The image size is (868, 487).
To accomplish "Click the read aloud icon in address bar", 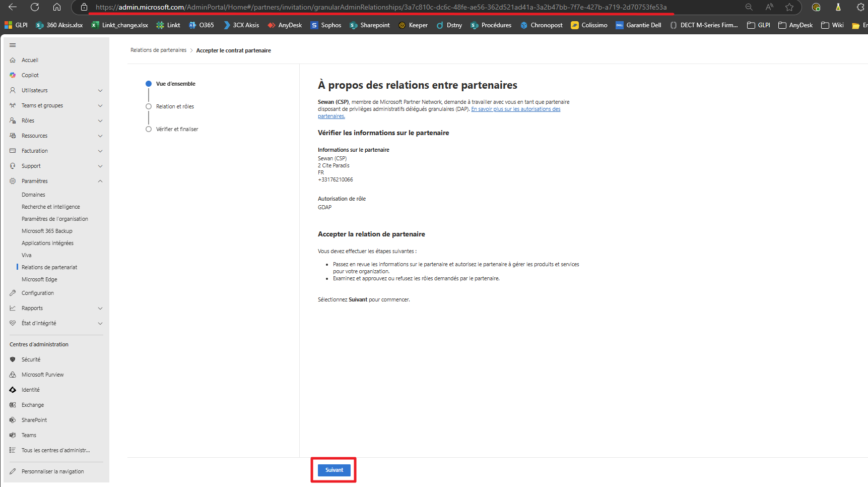I will (769, 7).
